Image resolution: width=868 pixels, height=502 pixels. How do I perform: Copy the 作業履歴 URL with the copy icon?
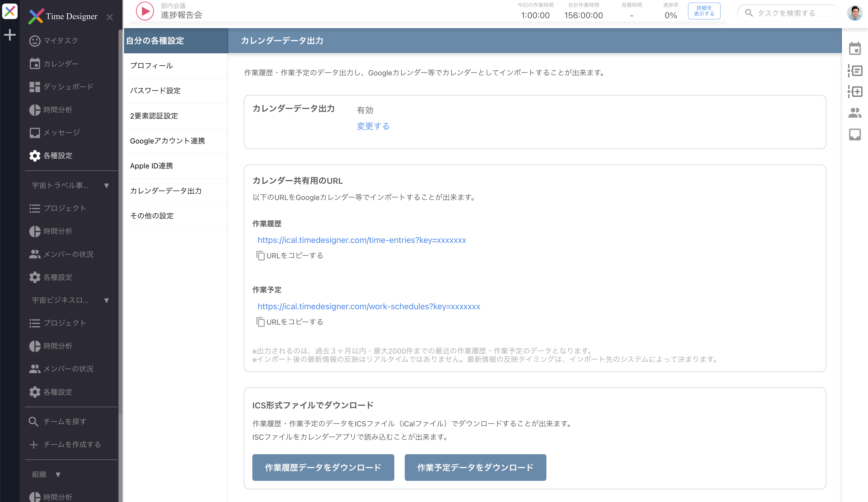[x=261, y=256]
